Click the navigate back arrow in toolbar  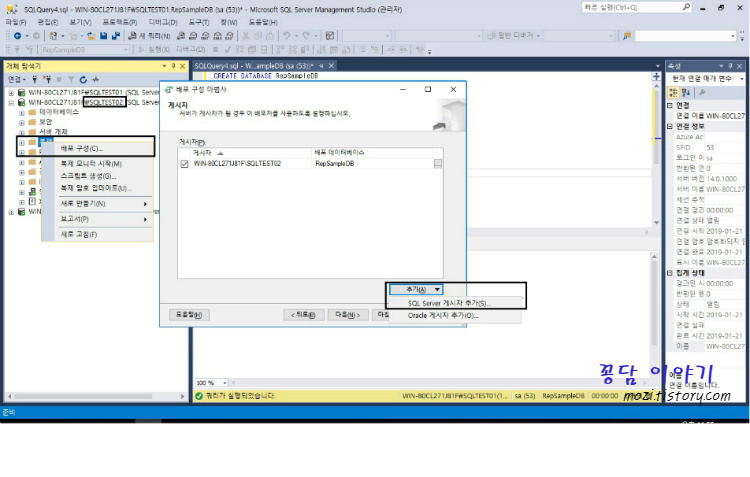pos(18,36)
